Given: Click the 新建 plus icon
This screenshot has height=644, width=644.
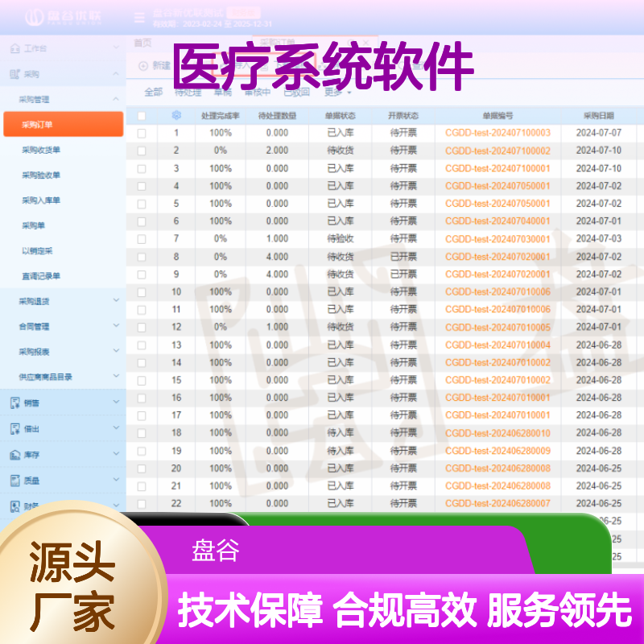Looking at the screenshot, I should pyautogui.click(x=143, y=66).
